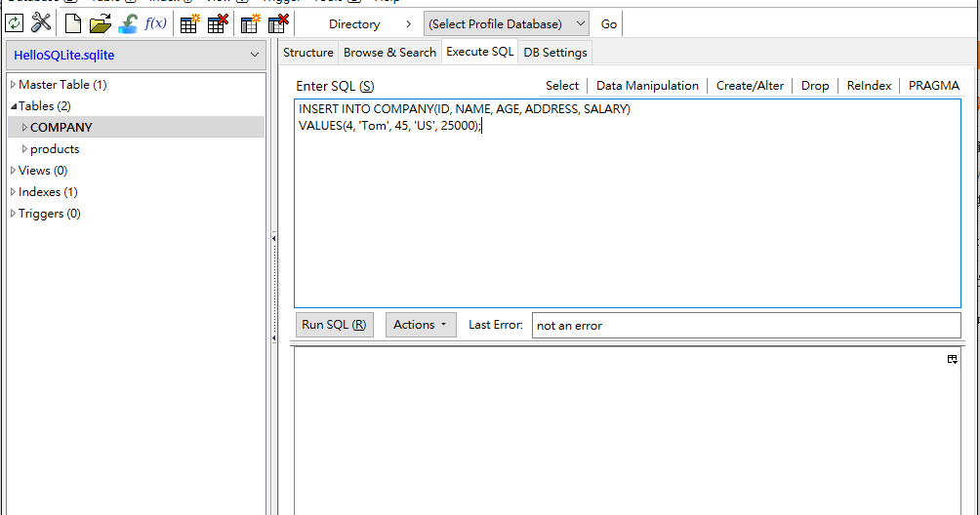Click the Tables (2) label
Screen dimensions: 980x515
click(44, 106)
